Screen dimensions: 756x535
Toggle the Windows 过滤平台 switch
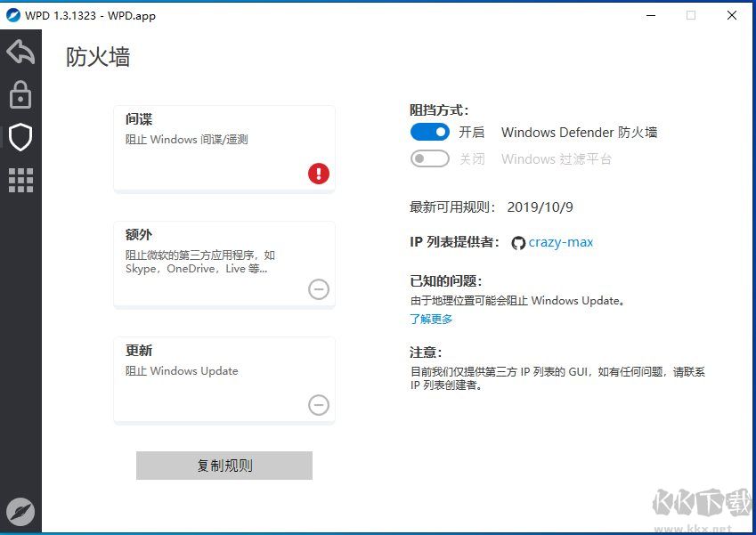(429, 158)
